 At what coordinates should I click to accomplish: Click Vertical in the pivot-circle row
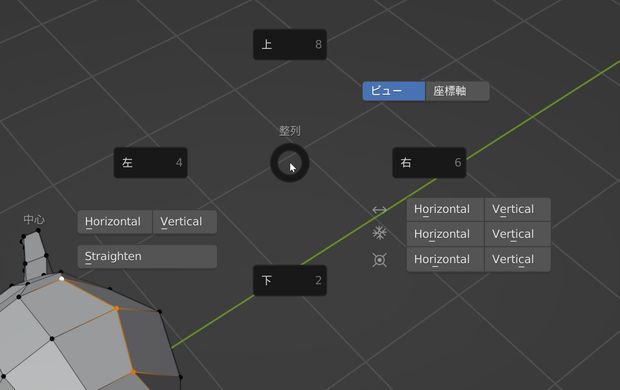click(x=517, y=259)
